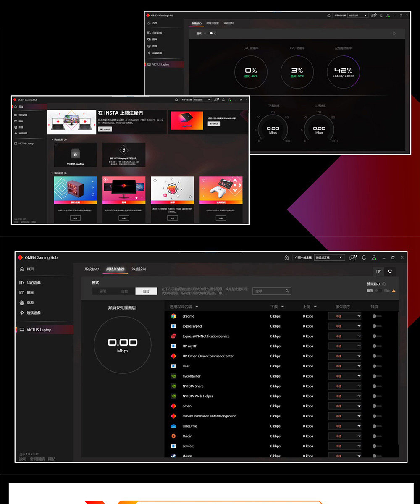This screenshot has height=504, width=420.
Task: Switch to 系統核心 tab in network booster window
Action: (92, 269)
